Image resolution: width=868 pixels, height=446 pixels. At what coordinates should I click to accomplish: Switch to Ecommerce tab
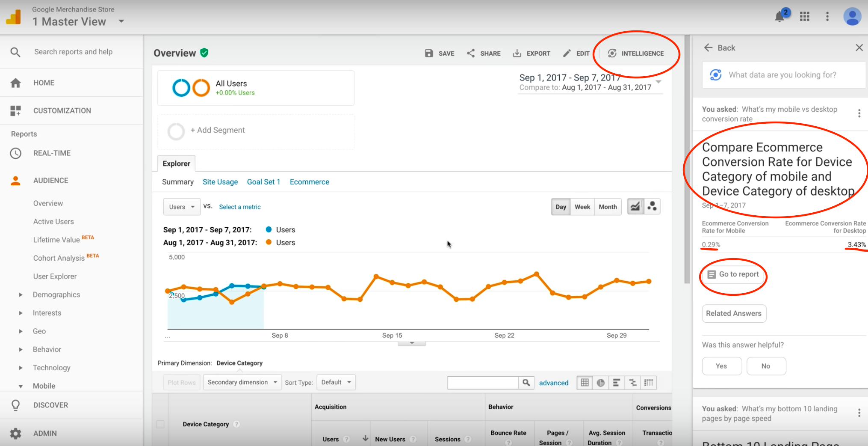click(310, 182)
